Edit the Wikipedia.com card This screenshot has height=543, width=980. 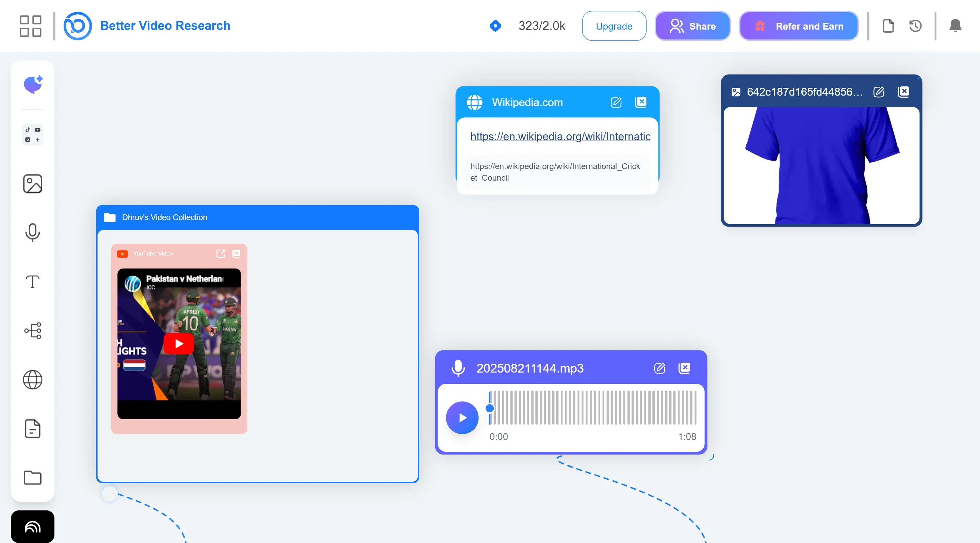coord(616,102)
